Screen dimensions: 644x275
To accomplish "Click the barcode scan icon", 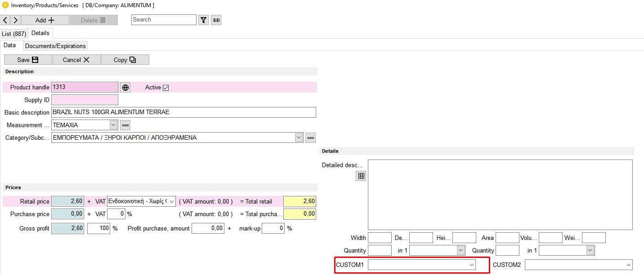I will tap(216, 20).
